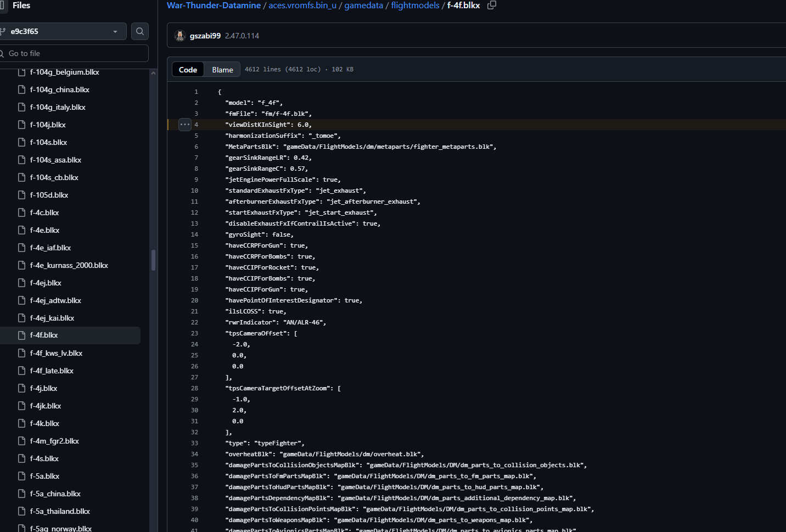786x532 pixels.
Task: Click the file icon beside f-4e_kurnass_2000.blkx
Action: click(x=22, y=265)
